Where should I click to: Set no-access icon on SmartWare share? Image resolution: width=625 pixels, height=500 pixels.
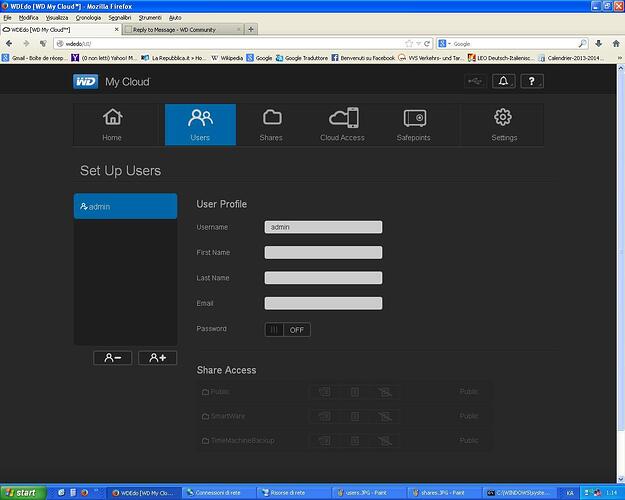(385, 417)
